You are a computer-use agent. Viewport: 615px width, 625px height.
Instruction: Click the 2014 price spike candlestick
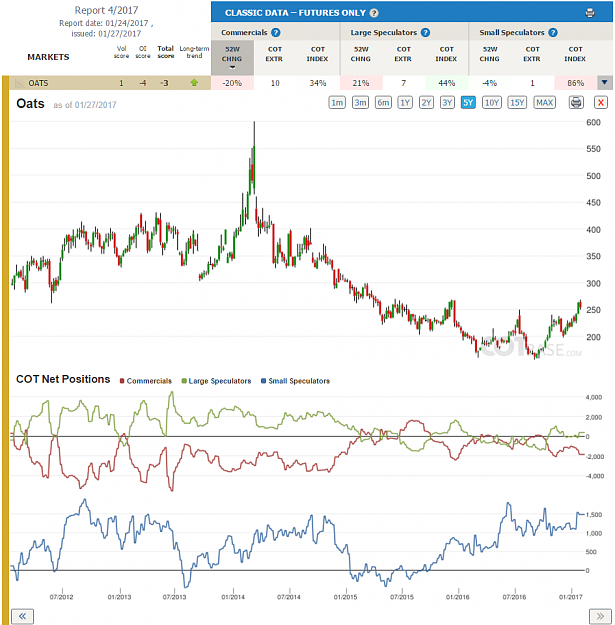(254, 159)
